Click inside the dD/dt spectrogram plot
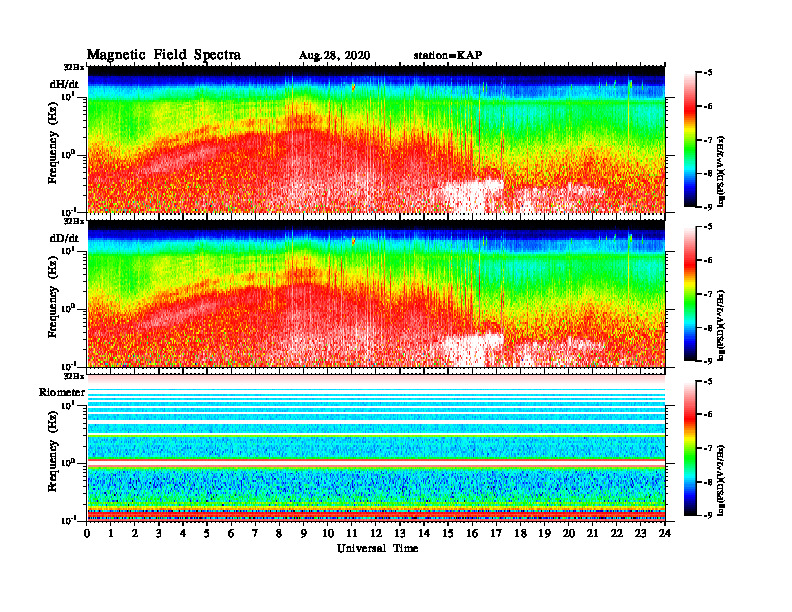The height and width of the screenshot is (612, 792). [376, 293]
